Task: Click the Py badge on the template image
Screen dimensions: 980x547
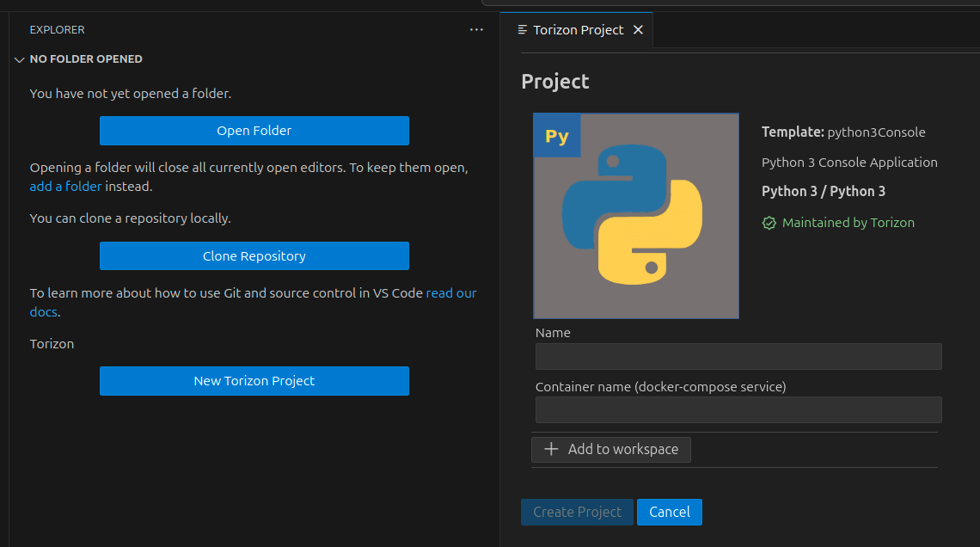Action: [557, 136]
